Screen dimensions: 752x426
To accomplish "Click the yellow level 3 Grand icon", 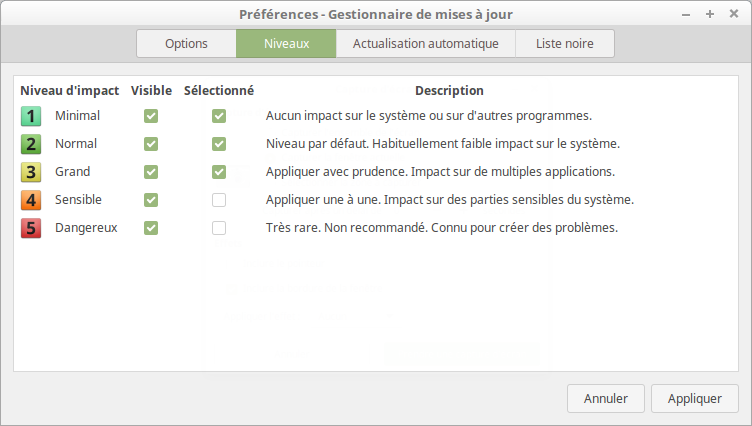I will tap(31, 172).
